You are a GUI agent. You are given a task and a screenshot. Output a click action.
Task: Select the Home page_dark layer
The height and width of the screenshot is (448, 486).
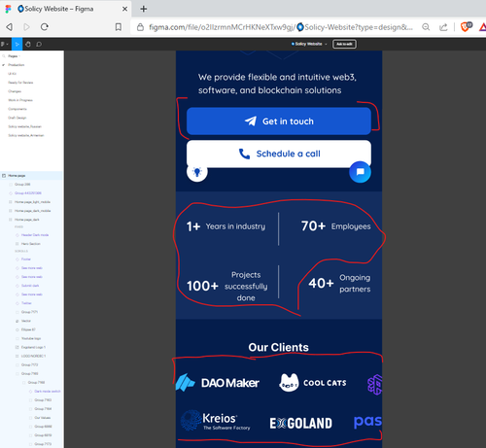coord(27,220)
